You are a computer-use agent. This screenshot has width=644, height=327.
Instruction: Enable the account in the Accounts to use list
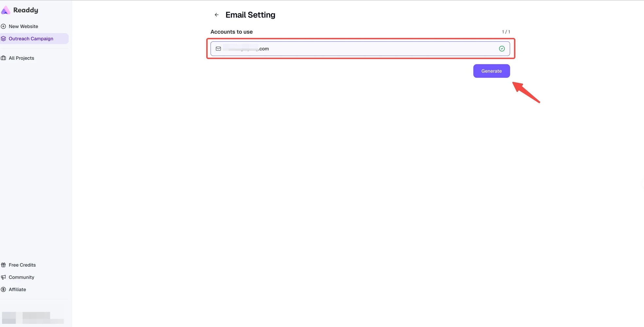pyautogui.click(x=360, y=48)
